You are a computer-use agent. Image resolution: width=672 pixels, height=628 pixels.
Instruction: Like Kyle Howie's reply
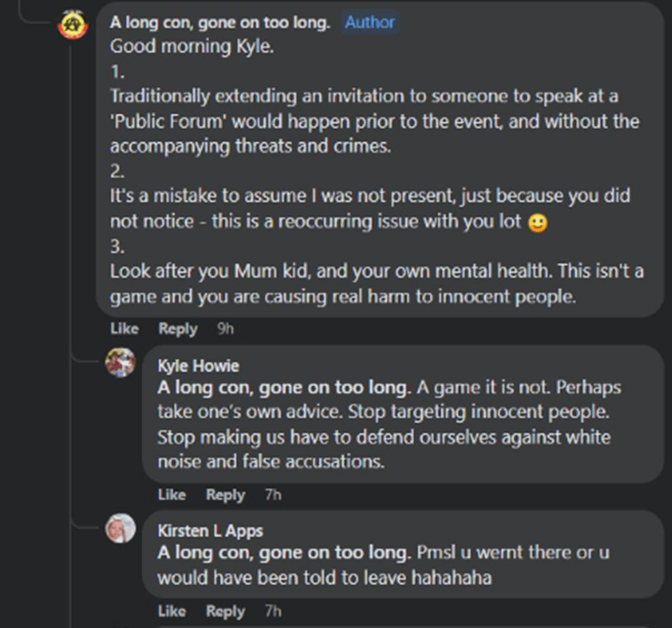171,494
